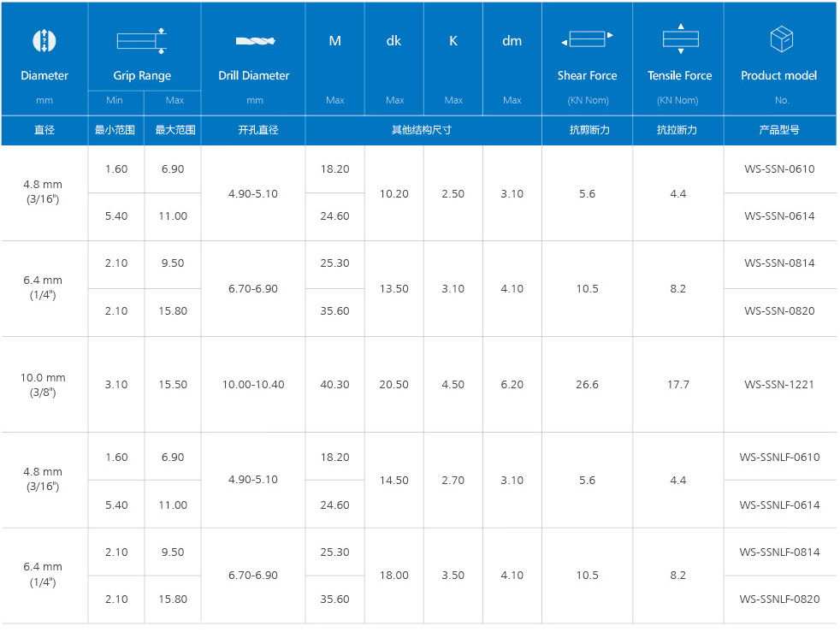Select the shear force value 26.6
The width and height of the screenshot is (840, 632).
(587, 384)
